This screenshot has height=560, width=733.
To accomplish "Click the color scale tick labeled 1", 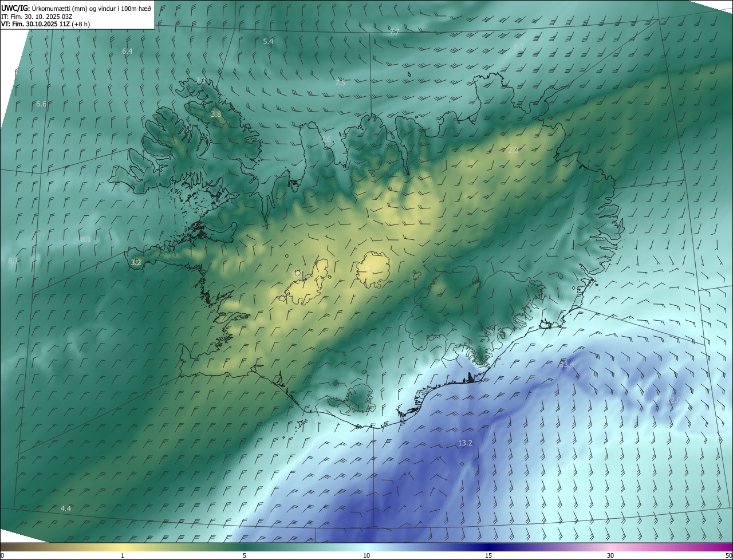I will coord(123,555).
